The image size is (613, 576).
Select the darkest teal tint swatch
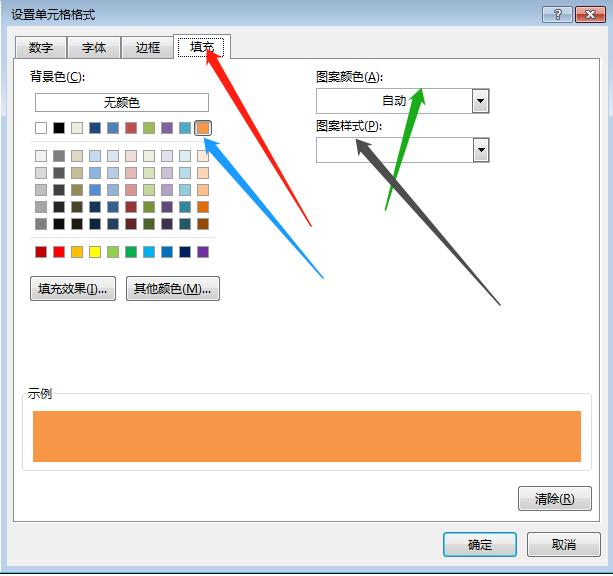pos(185,224)
